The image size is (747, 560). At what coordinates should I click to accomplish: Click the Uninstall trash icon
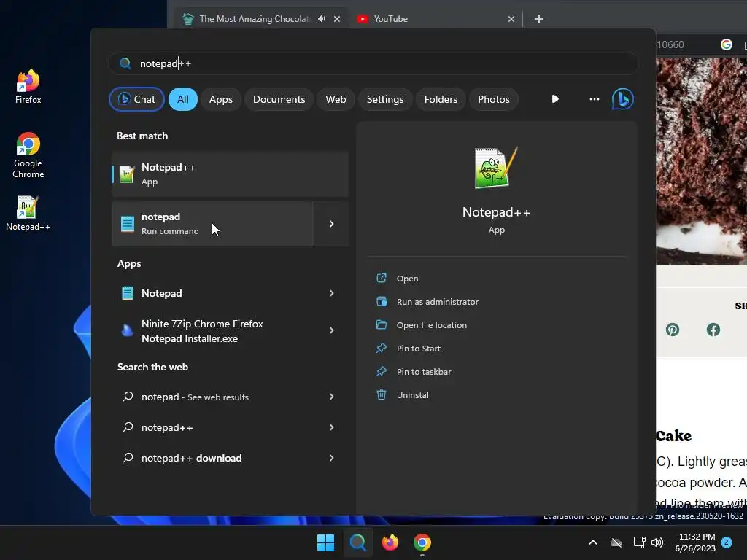click(382, 394)
